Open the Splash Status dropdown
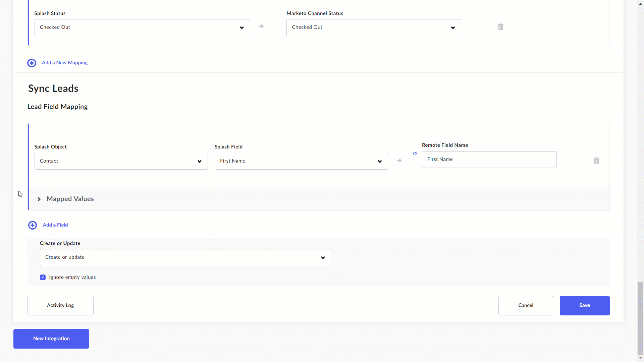This screenshot has height=362, width=644. (x=142, y=27)
